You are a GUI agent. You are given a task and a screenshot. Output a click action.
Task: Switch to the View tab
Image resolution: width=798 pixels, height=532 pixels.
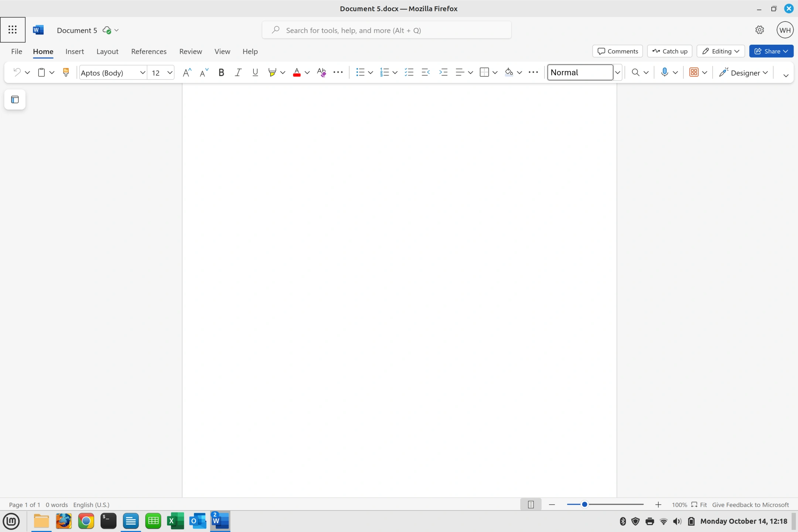222,51
